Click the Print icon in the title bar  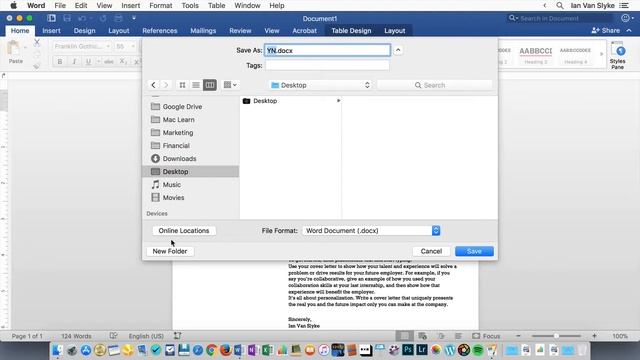point(118,18)
